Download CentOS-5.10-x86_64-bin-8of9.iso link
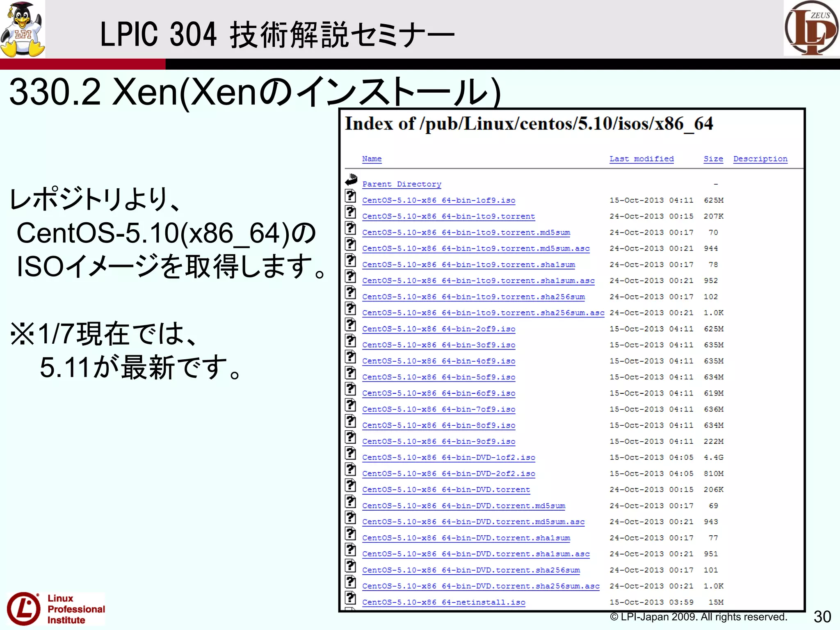The width and height of the screenshot is (840, 630). pyautogui.click(x=438, y=425)
